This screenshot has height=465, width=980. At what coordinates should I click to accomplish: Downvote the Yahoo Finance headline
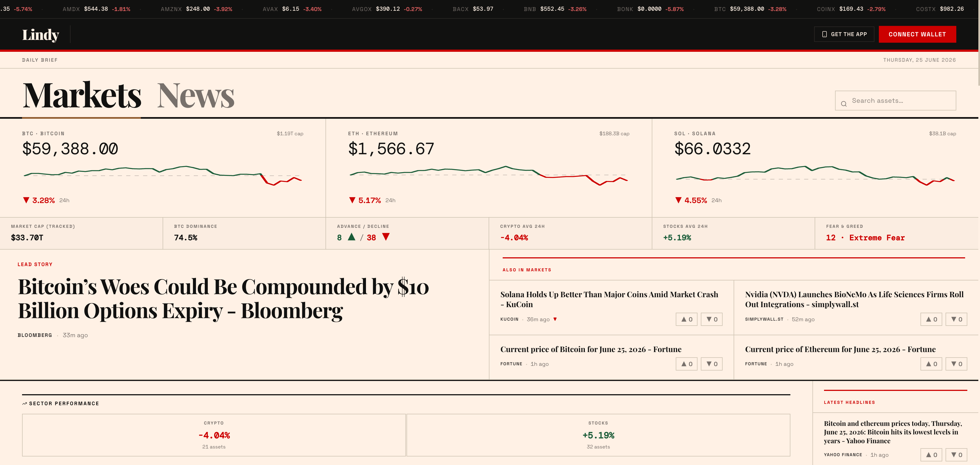956,455
